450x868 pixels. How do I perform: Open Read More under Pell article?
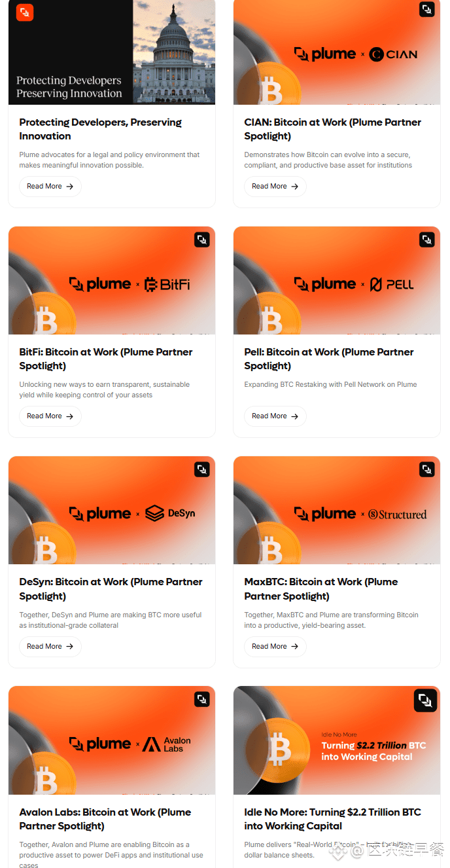pyautogui.click(x=275, y=416)
